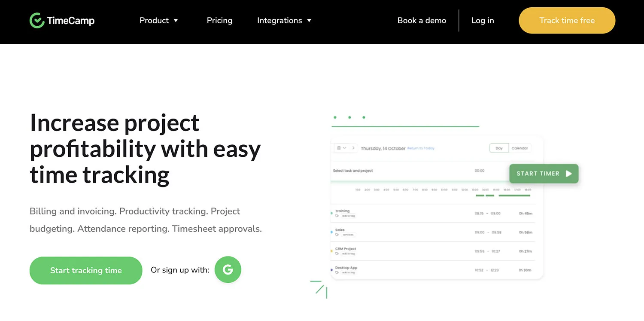The image size is (644, 321).
Task: Click the tag icon under CRM Project
Action: click(337, 254)
